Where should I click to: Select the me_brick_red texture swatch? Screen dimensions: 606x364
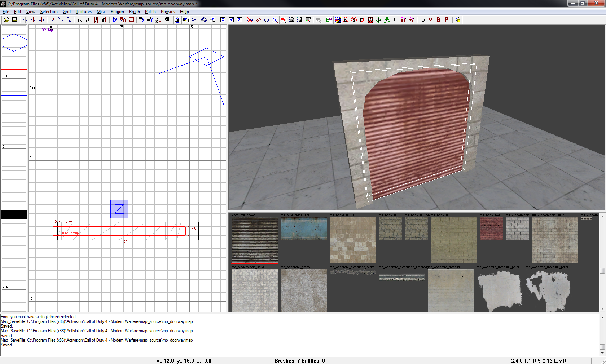[491, 229]
